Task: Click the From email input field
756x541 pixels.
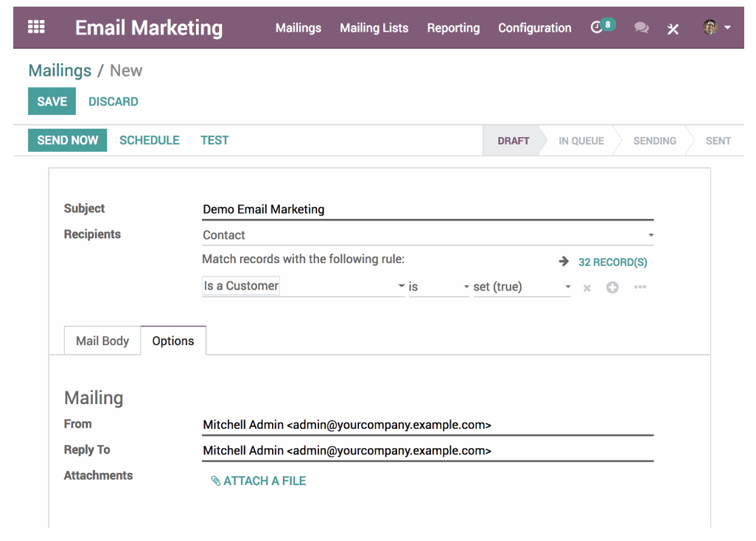Action: (x=427, y=425)
